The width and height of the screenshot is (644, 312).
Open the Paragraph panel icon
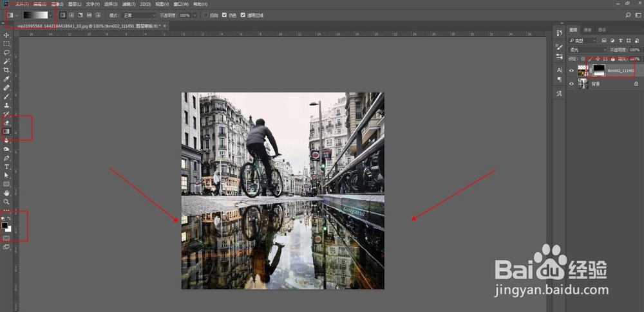(x=560, y=80)
